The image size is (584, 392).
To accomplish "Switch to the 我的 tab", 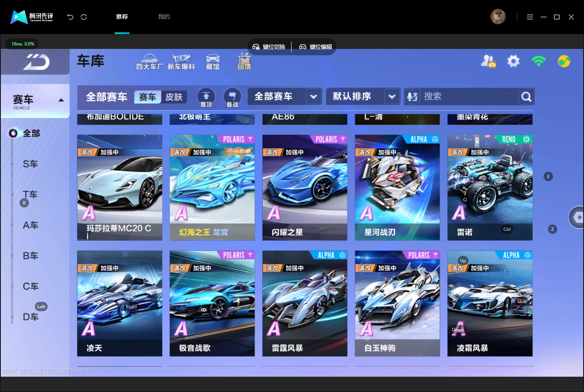I will coord(164,17).
